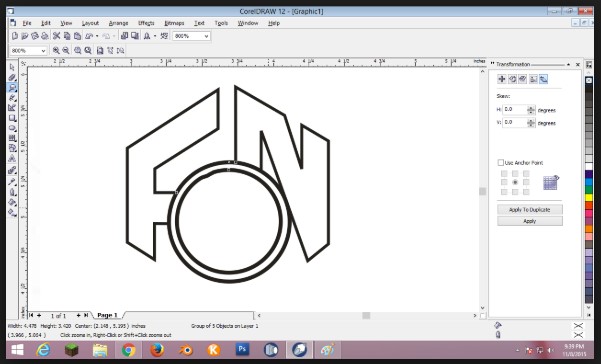Switch to Position tab in Transformation docker
Image resolution: width=601 pixels, height=364 pixels.
pyautogui.click(x=502, y=79)
